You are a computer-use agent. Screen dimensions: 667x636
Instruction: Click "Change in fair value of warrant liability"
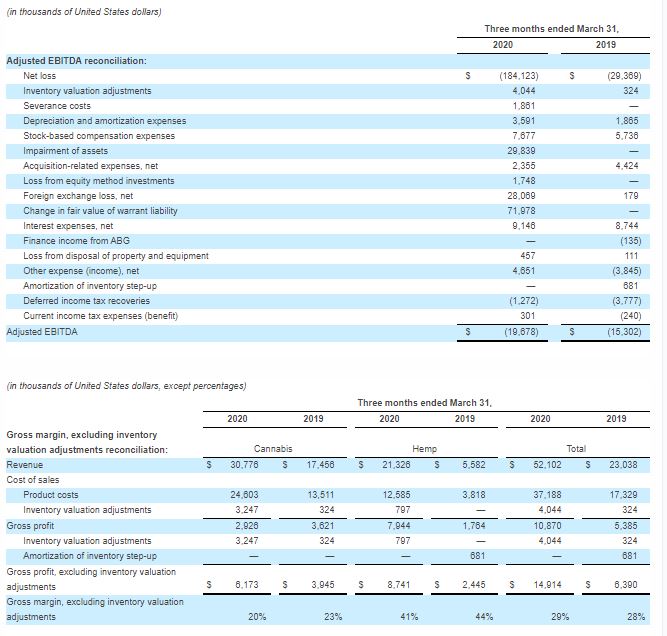[100, 211]
